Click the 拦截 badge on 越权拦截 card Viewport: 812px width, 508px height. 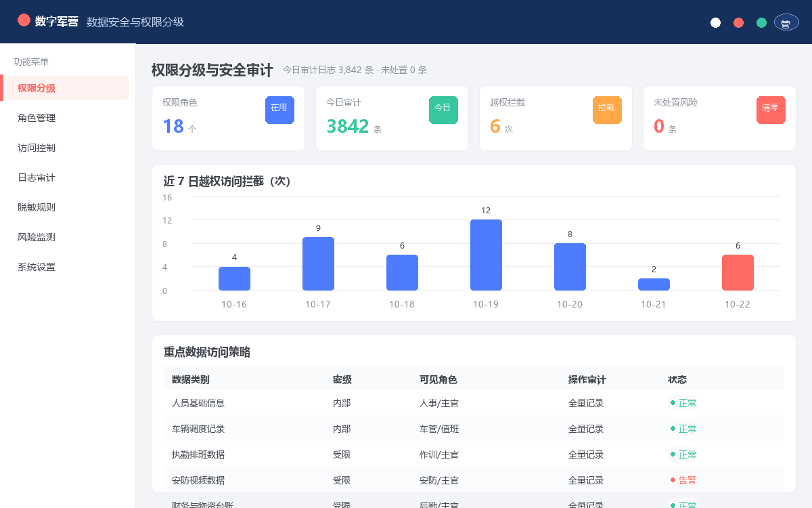[607, 110]
